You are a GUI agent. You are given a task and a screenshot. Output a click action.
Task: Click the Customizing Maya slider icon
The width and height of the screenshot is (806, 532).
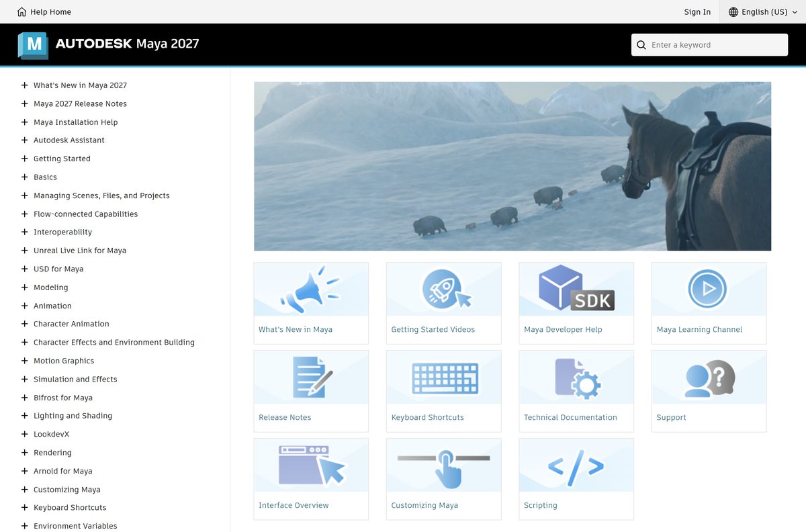(444, 468)
